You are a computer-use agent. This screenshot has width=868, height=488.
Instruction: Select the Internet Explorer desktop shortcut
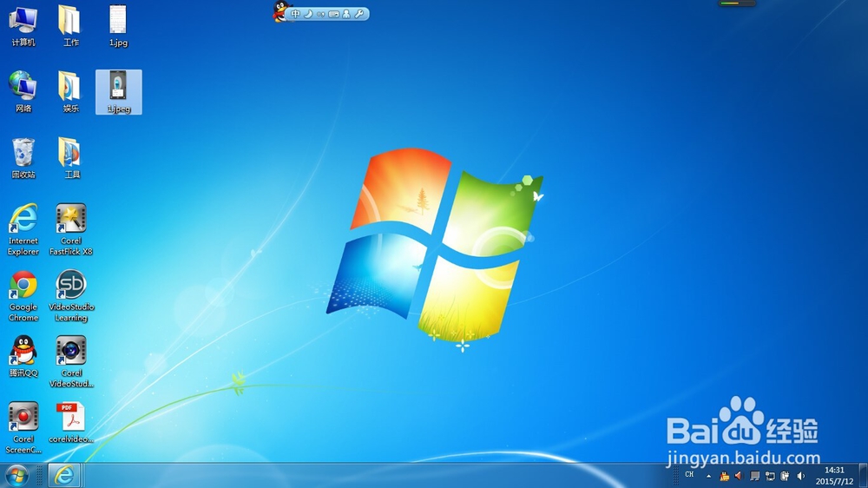point(23,229)
